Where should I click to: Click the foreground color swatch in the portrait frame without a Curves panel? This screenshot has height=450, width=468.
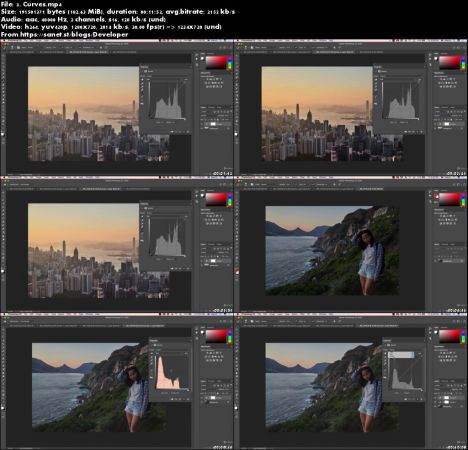[436, 196]
